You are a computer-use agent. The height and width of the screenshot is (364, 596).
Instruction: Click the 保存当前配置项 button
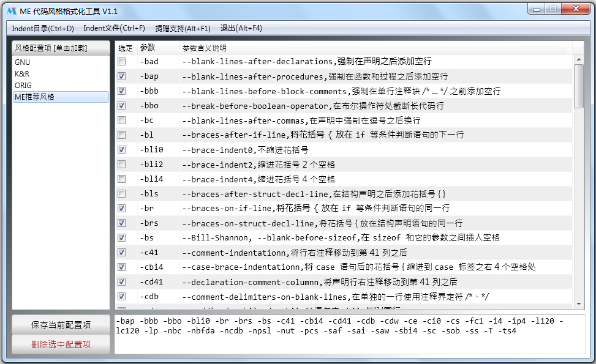pos(61,325)
